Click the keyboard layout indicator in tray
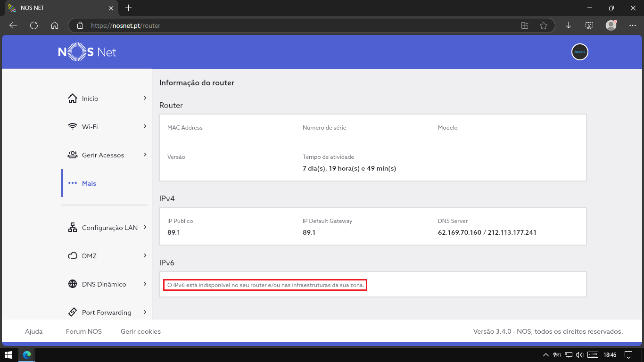 pyautogui.click(x=593, y=354)
